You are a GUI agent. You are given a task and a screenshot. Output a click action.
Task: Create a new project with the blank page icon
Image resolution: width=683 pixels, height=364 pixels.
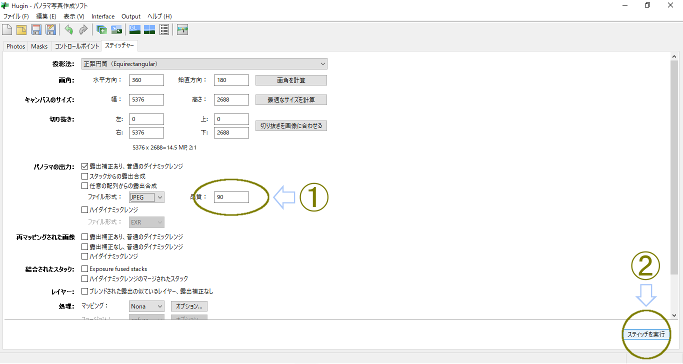(x=7, y=30)
